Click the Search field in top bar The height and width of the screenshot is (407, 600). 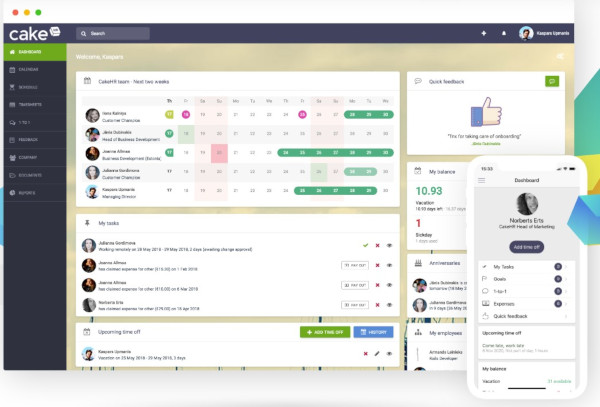coord(113,33)
